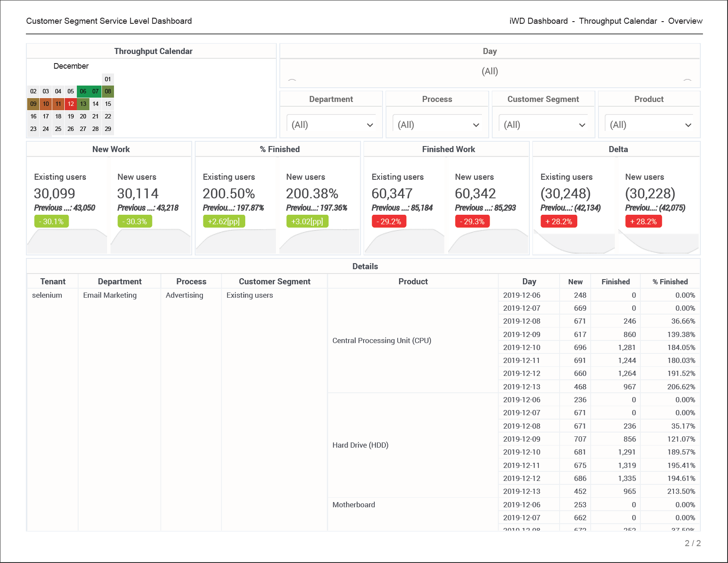
Task: Click the Day (All) selector
Action: click(x=490, y=71)
